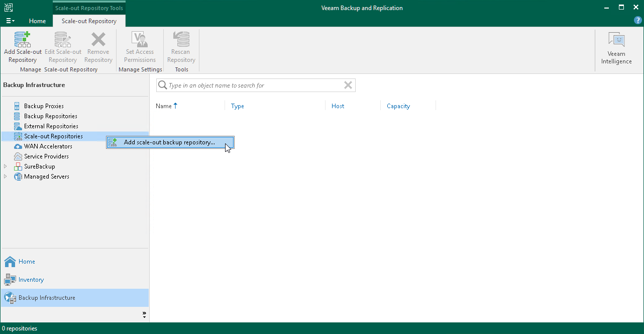Screen dimensions: 644x334
Task: Select Backup Repositories node
Action: point(51,116)
